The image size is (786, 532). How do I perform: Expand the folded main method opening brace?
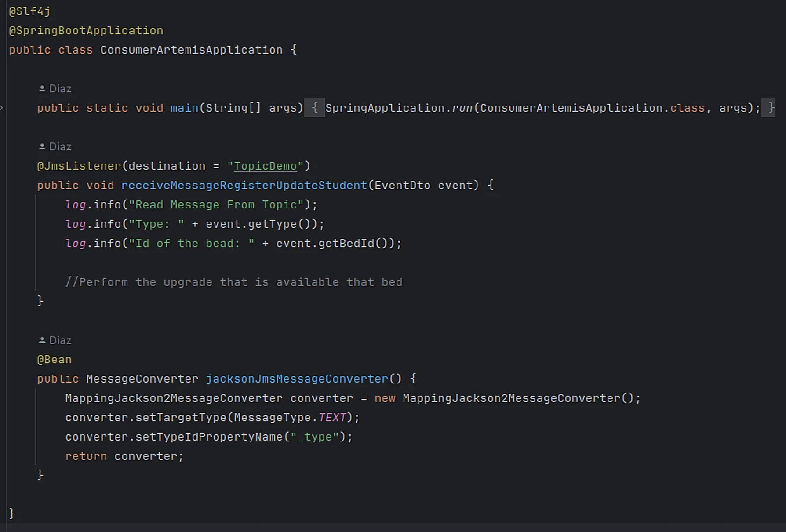tap(315, 108)
